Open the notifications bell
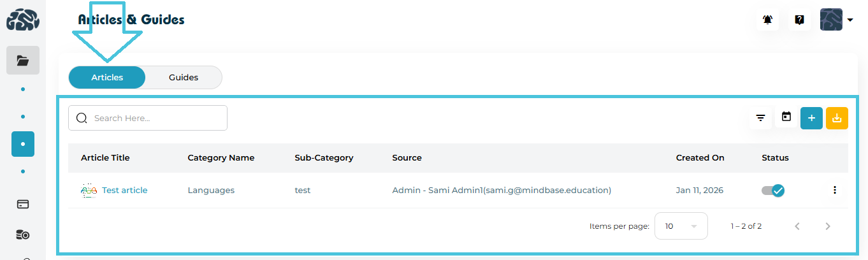This screenshot has width=868, height=260. click(x=767, y=20)
